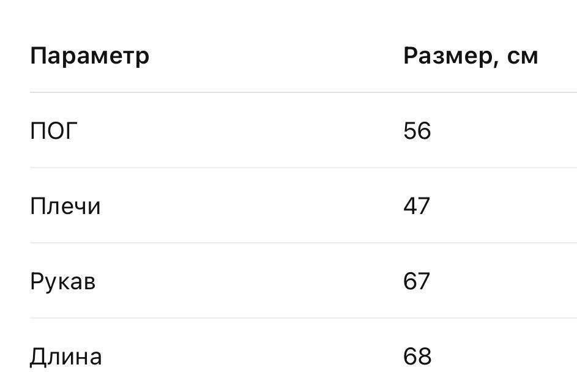
Task: Click the Рукав value 67
Action: click(x=417, y=281)
